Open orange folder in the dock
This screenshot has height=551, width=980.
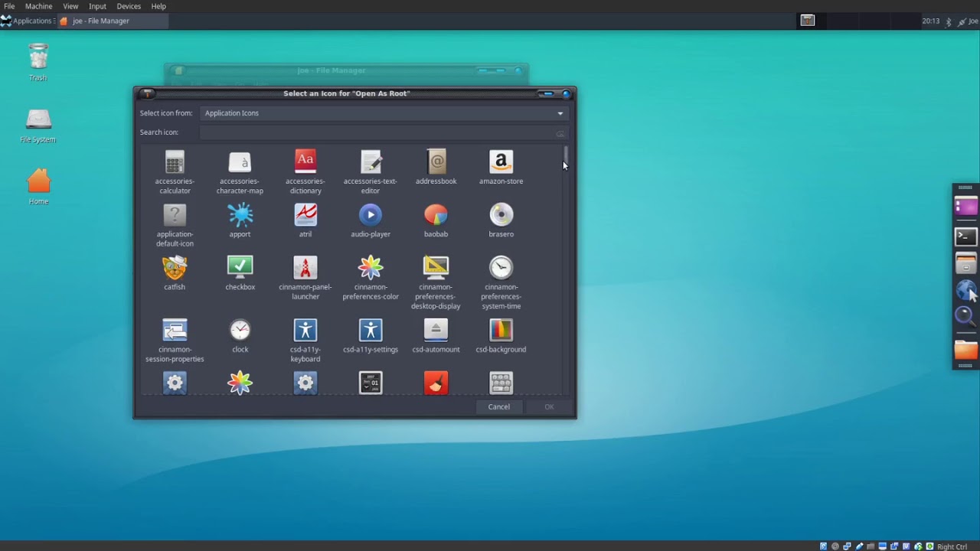pyautogui.click(x=966, y=350)
